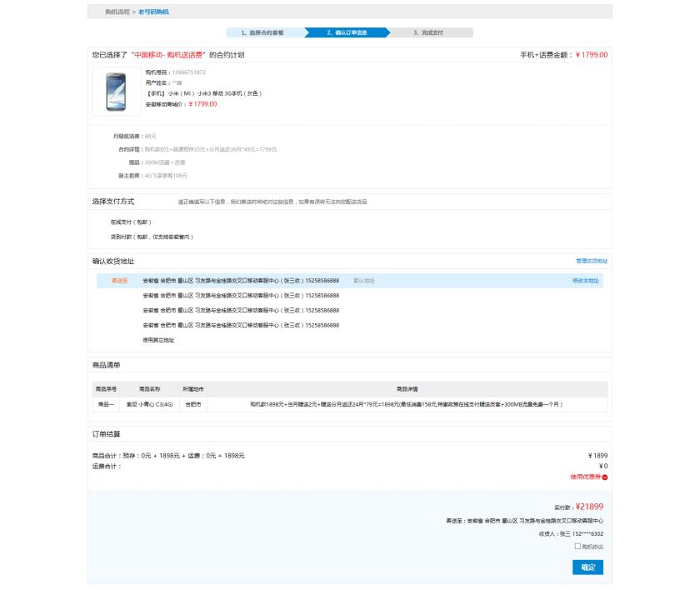Select step 2 确认订单信息
Image resolution: width=700 pixels, height=590 pixels.
tap(347, 32)
